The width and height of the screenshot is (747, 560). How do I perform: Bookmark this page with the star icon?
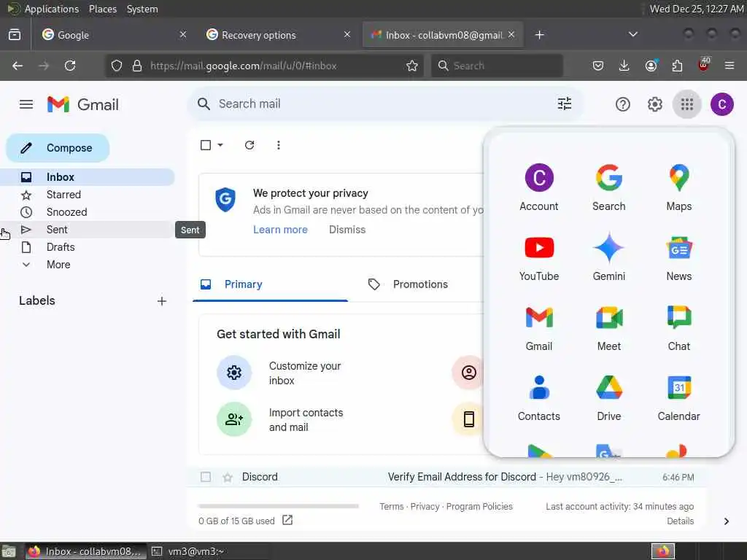(x=412, y=66)
